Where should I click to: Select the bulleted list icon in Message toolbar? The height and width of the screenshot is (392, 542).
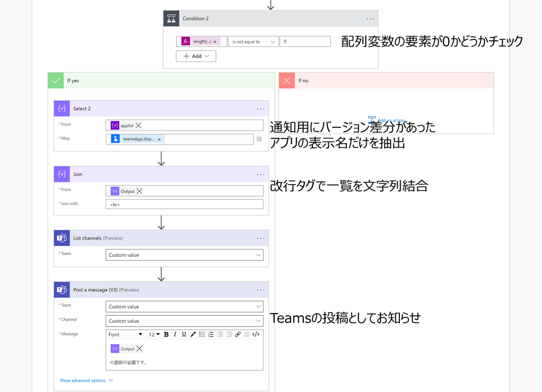click(201, 334)
